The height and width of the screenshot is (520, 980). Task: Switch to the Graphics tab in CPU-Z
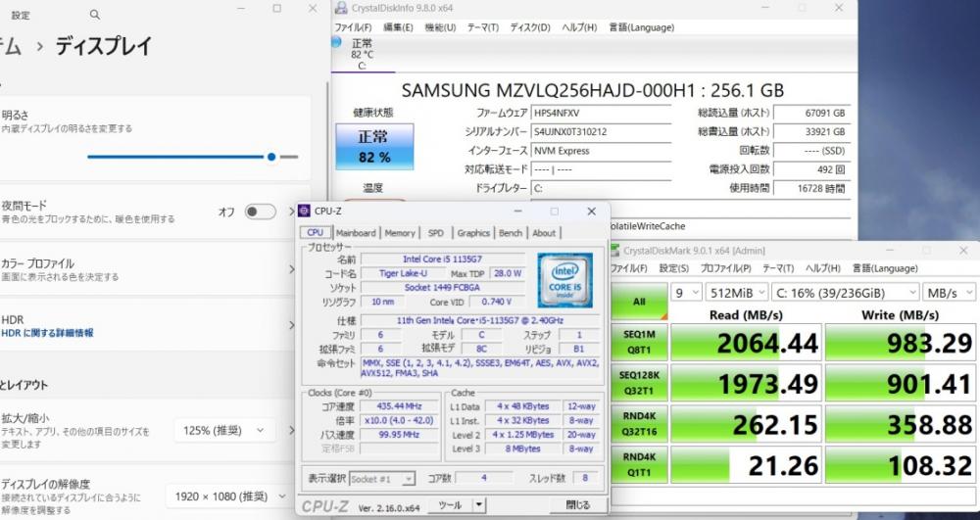point(473,233)
